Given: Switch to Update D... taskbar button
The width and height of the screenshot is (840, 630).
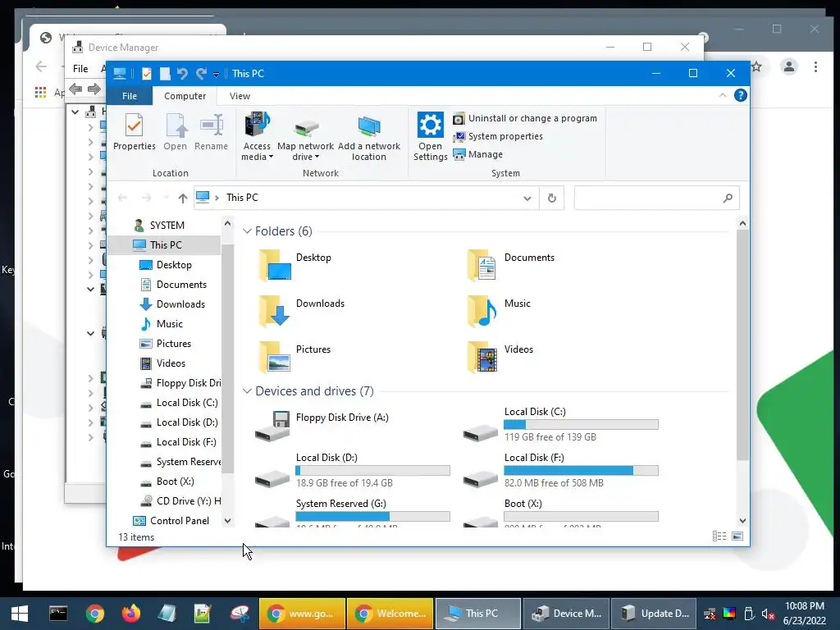Looking at the screenshot, I should pos(654,614).
